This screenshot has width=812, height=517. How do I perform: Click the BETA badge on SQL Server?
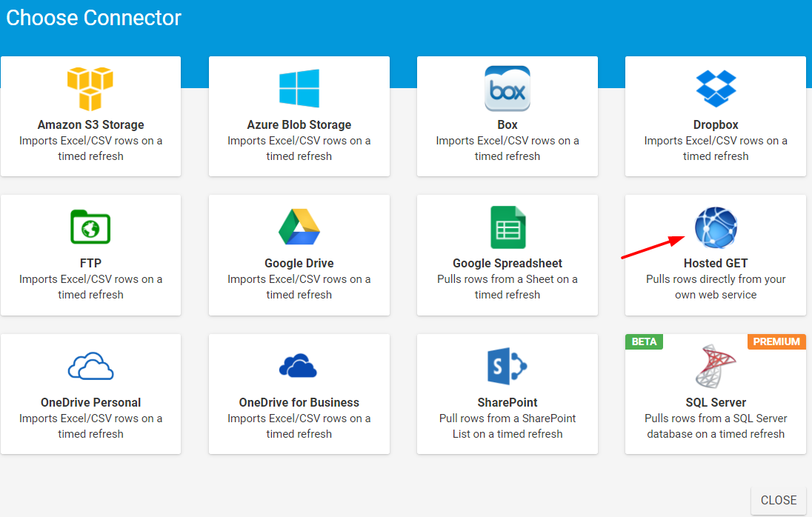pyautogui.click(x=645, y=341)
